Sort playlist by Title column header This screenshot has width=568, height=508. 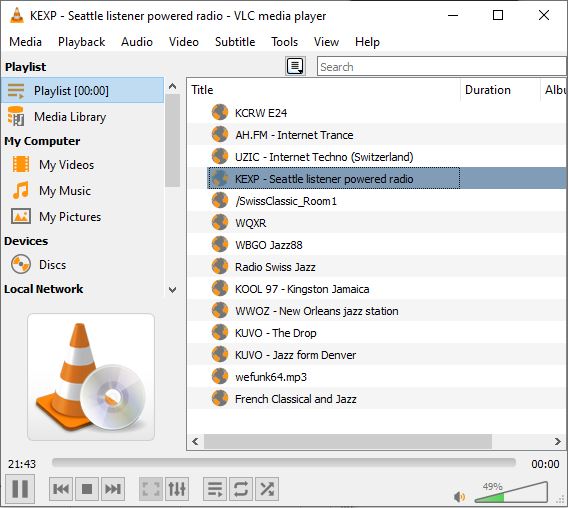[x=324, y=90]
